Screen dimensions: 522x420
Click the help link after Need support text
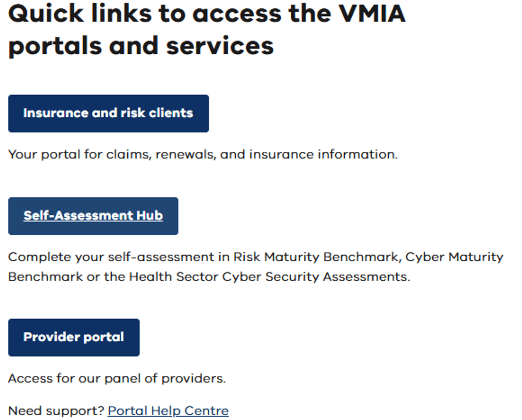tap(168, 410)
